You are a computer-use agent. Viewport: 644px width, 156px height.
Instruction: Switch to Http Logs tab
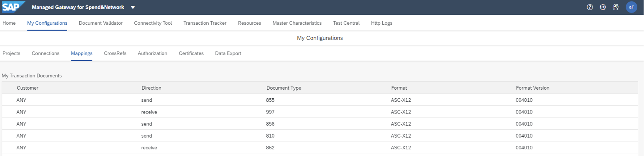382,23
